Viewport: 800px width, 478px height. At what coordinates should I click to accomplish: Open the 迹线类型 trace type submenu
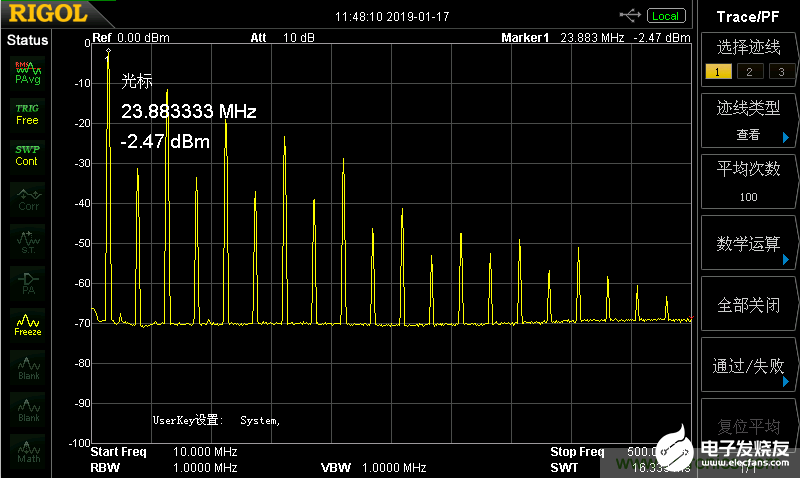pyautogui.click(x=748, y=120)
